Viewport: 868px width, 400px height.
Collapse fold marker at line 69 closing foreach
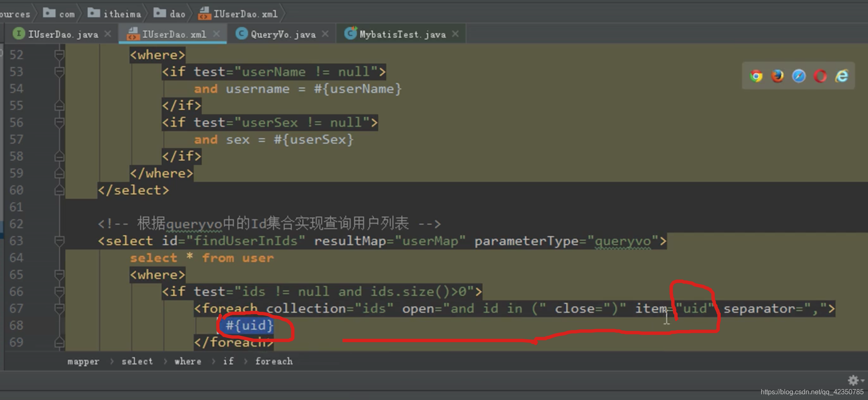point(59,342)
